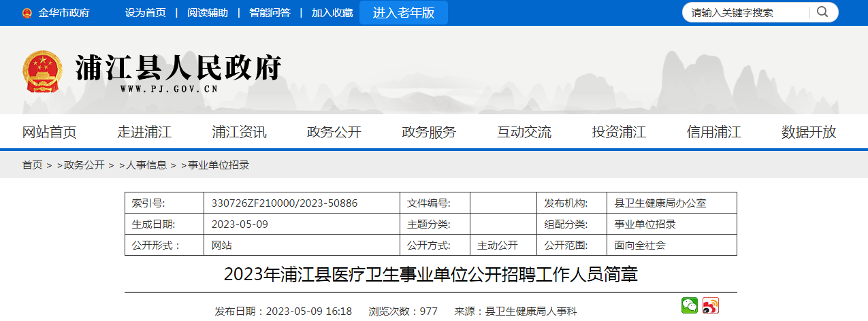Select the 数据开放 menu item
This screenshot has height=321, width=868.
tap(809, 132)
